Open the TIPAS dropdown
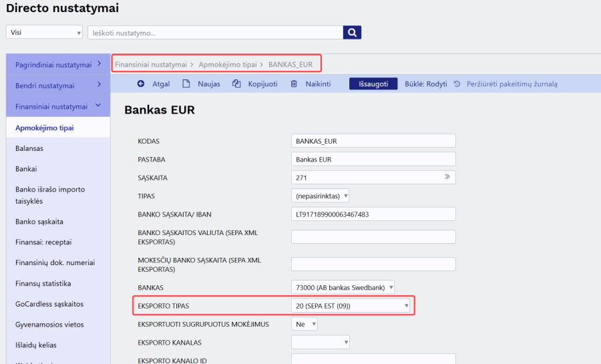The height and width of the screenshot is (364, 601). coord(320,196)
